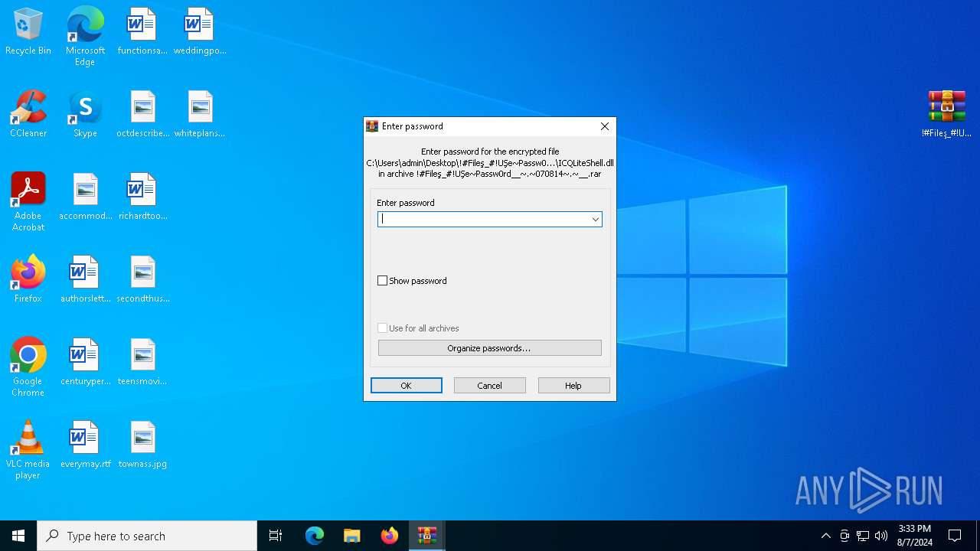Open the CCleaner desktop shortcut
980x551 pixels.
[28, 115]
